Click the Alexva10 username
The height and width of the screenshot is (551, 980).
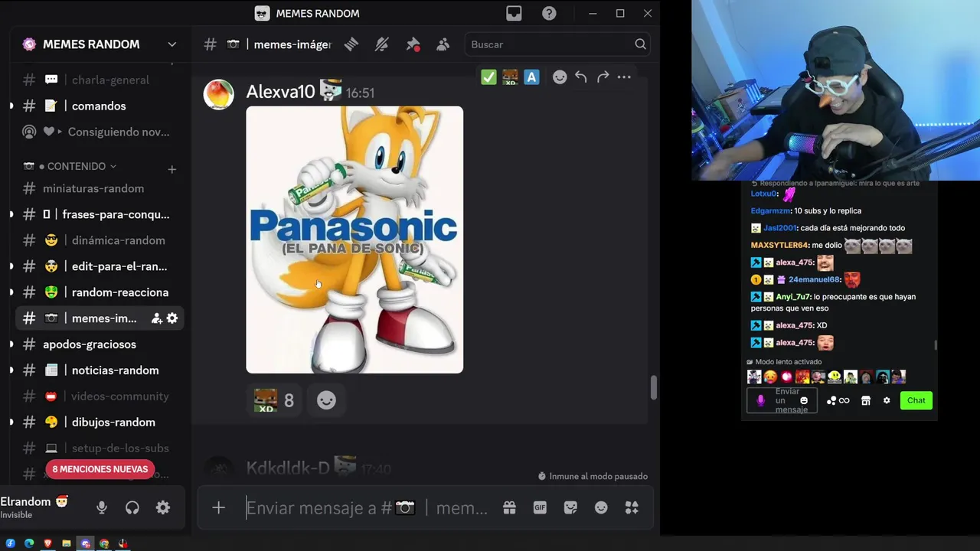point(280,92)
